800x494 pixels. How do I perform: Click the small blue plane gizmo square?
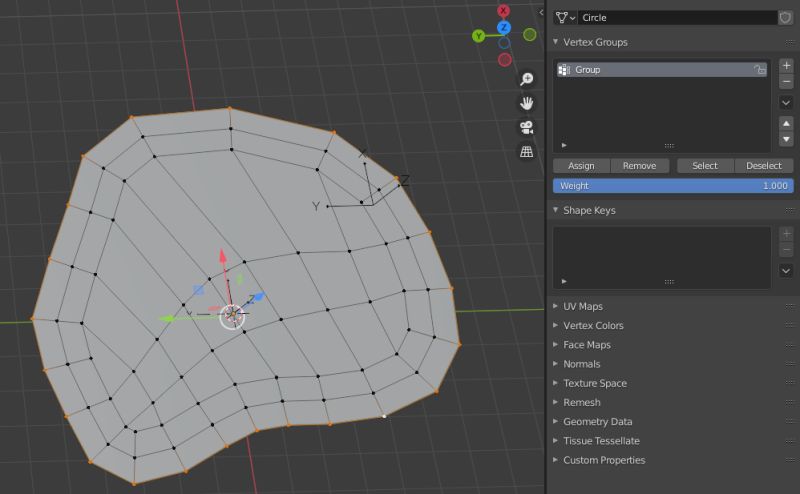pyautogui.click(x=198, y=290)
